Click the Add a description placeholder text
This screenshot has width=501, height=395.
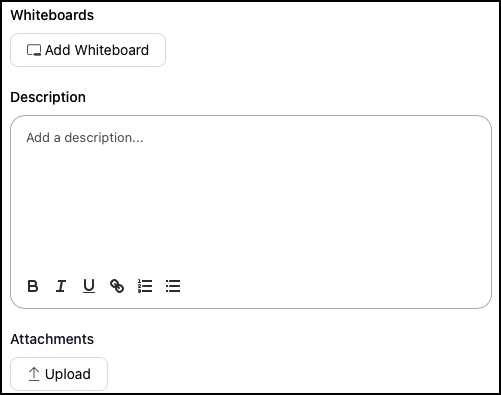85,138
